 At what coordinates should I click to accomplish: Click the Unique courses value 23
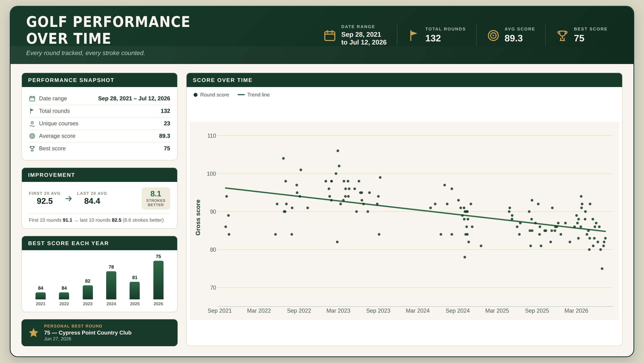(x=167, y=124)
